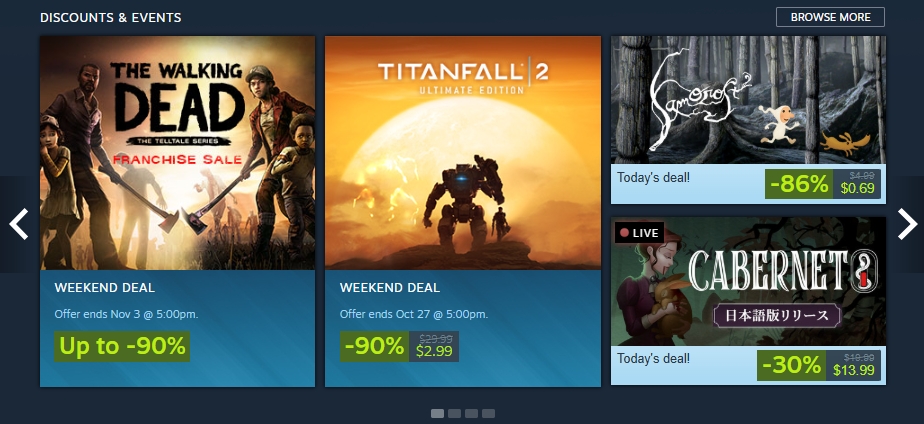924x424 pixels.
Task: Open The Walking Dead franchise sale artwork
Action: [177, 153]
